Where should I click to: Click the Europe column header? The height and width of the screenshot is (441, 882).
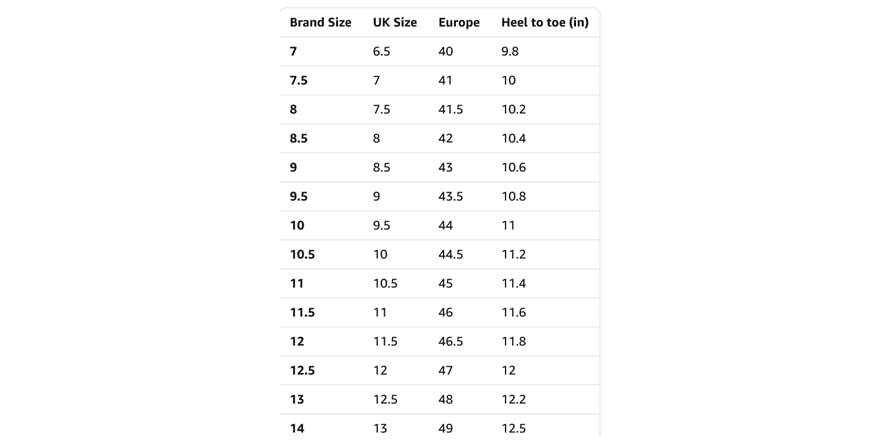(459, 23)
